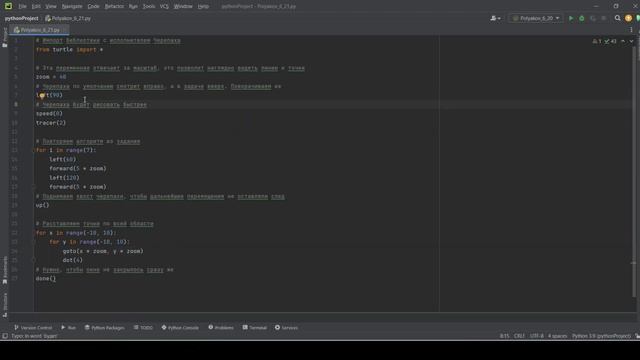Click Polyakov_6_21.py in the navigation breadcrumb
Screen dimensions: 640x360
(x=68, y=18)
